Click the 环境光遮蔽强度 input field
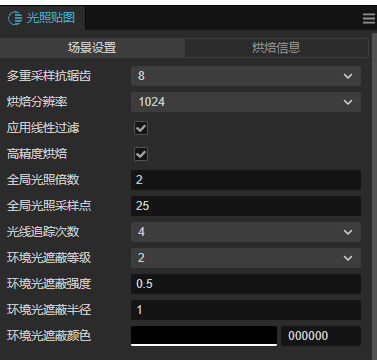This screenshot has height=360, width=377. click(246, 284)
